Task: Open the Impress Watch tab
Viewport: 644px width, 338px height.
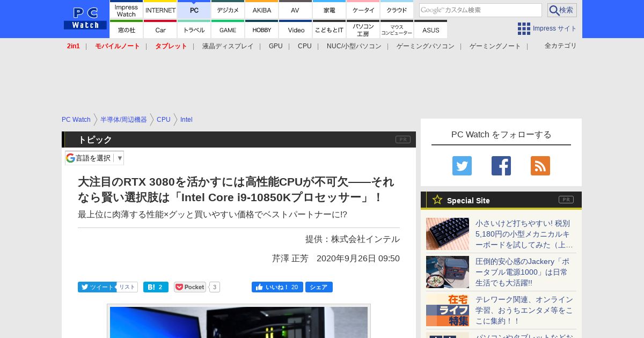Action: 127,9
